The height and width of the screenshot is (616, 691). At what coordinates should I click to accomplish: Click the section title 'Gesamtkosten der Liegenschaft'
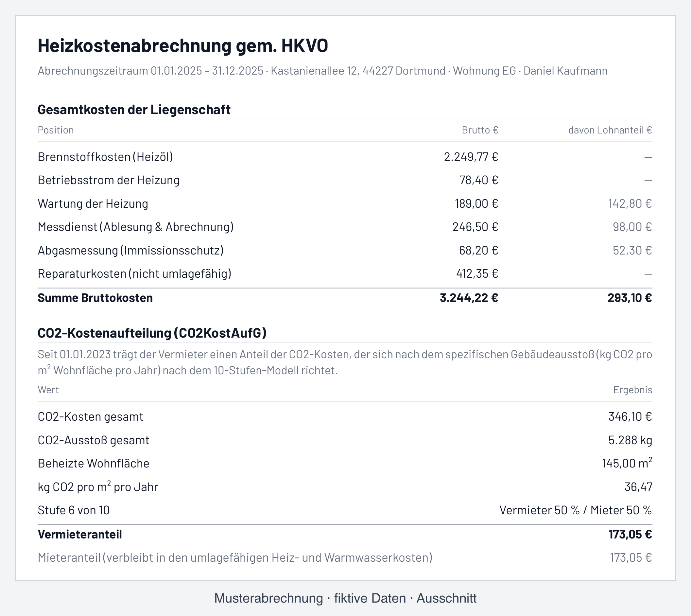point(134,110)
